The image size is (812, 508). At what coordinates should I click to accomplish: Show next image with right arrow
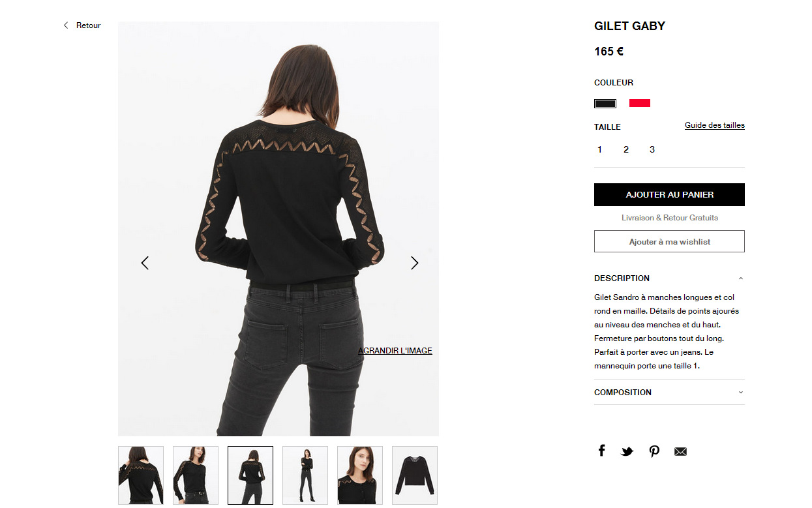click(x=414, y=263)
